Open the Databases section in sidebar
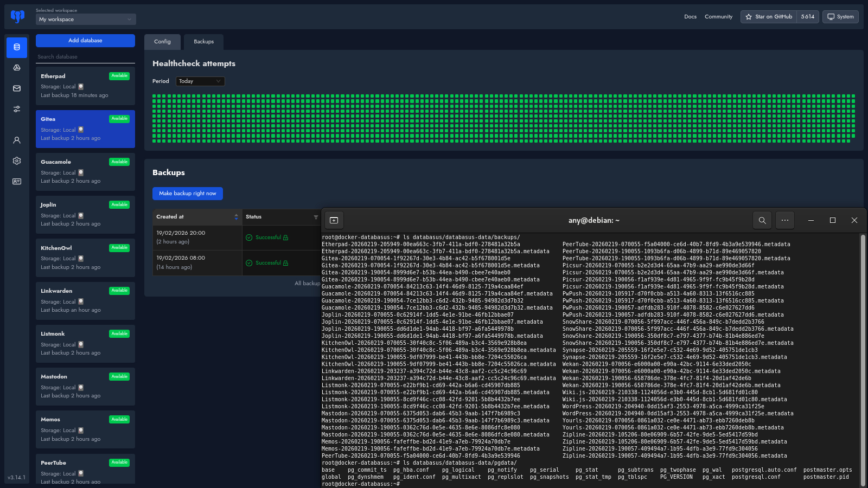 point(17,47)
